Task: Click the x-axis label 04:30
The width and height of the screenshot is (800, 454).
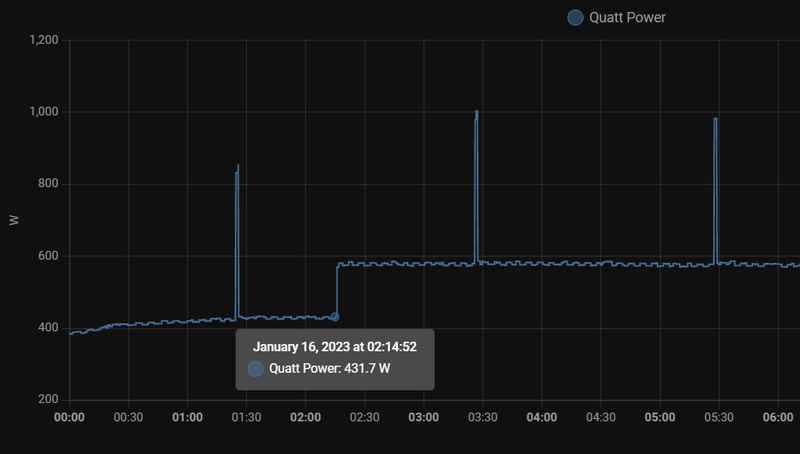Action: click(x=601, y=417)
